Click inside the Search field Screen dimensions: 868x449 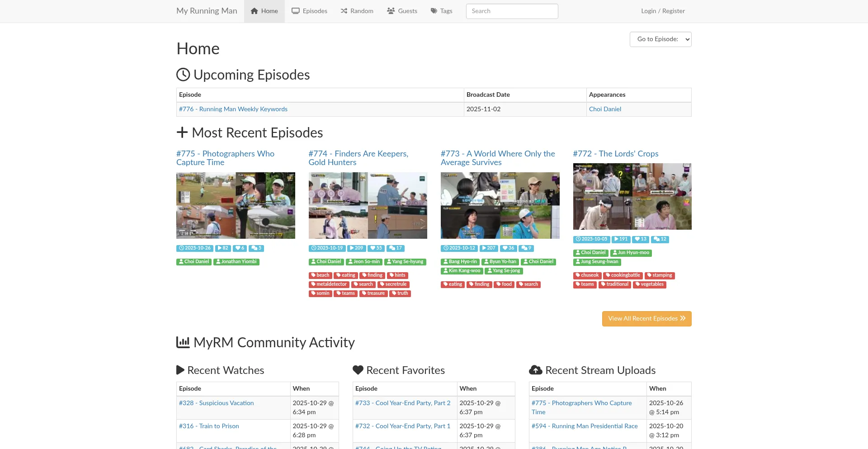(x=512, y=11)
